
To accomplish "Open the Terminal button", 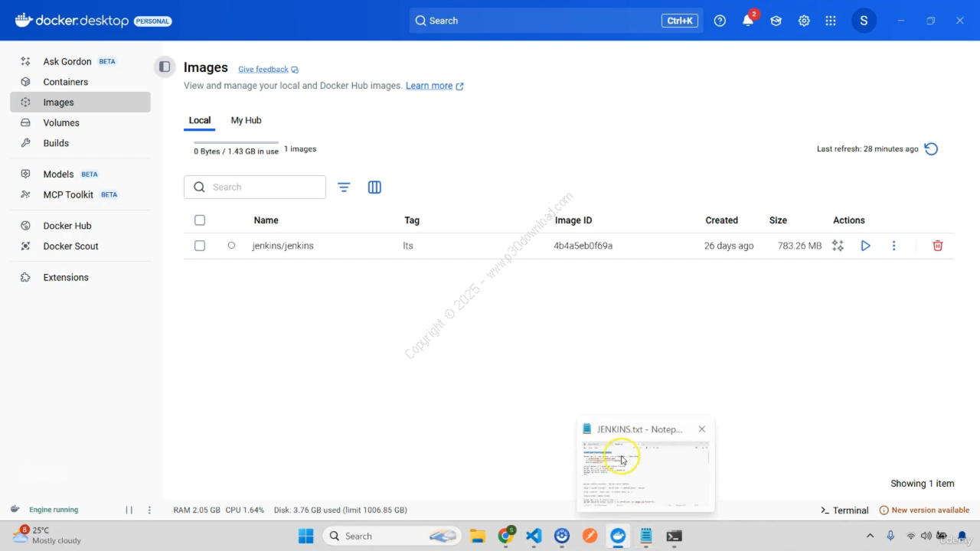I will coord(844,510).
